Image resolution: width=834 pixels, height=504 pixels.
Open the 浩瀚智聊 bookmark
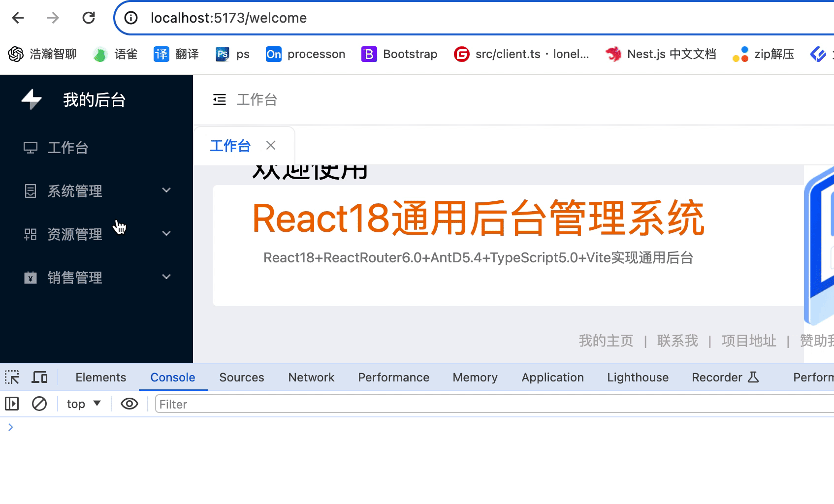[43, 54]
